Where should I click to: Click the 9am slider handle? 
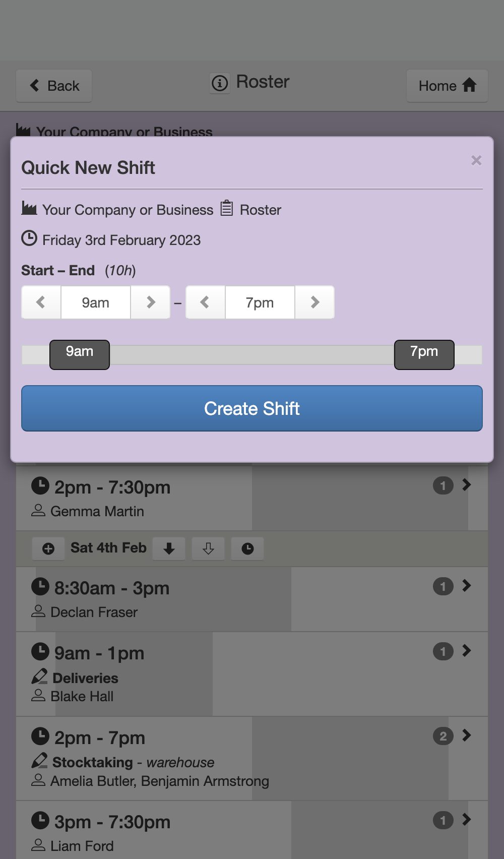coord(80,355)
